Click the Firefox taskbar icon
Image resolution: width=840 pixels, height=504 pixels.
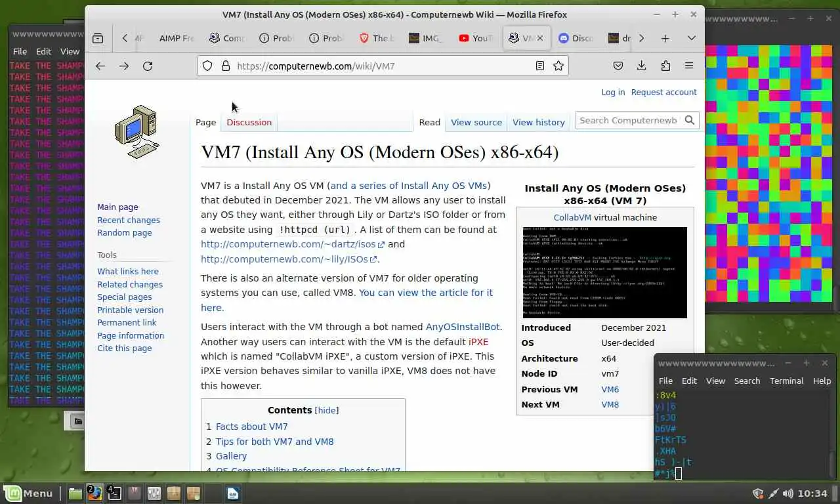coord(95,493)
